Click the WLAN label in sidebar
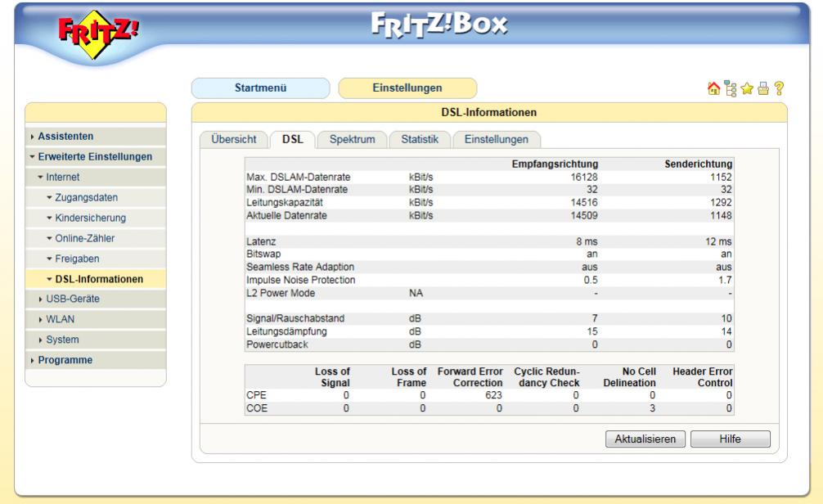Screen dimensions: 823x504 tap(61, 320)
